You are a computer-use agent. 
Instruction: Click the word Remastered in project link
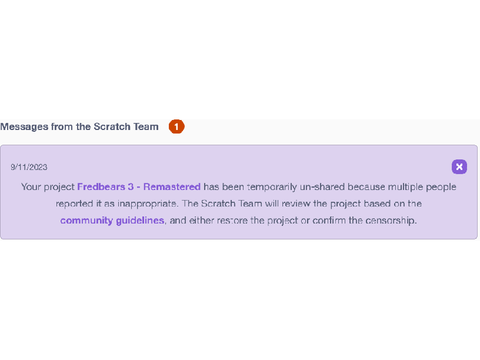[172, 187]
